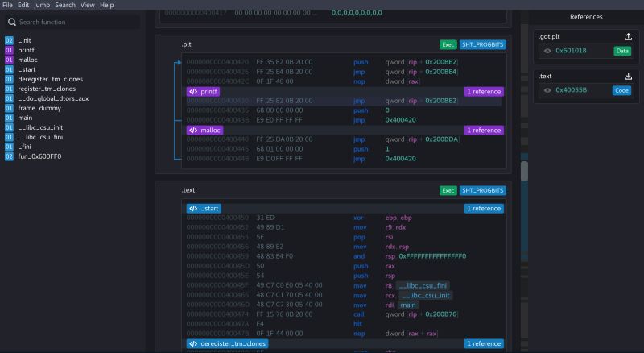This screenshot has height=353, width=644.
Task: Click the malloc function label in .plt
Action: 204,130
